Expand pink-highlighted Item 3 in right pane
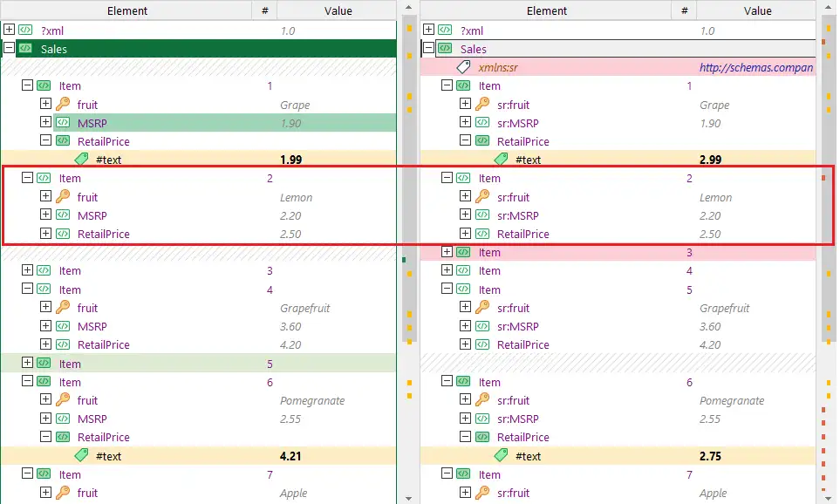Screen dimensions: 840x504 447,252
